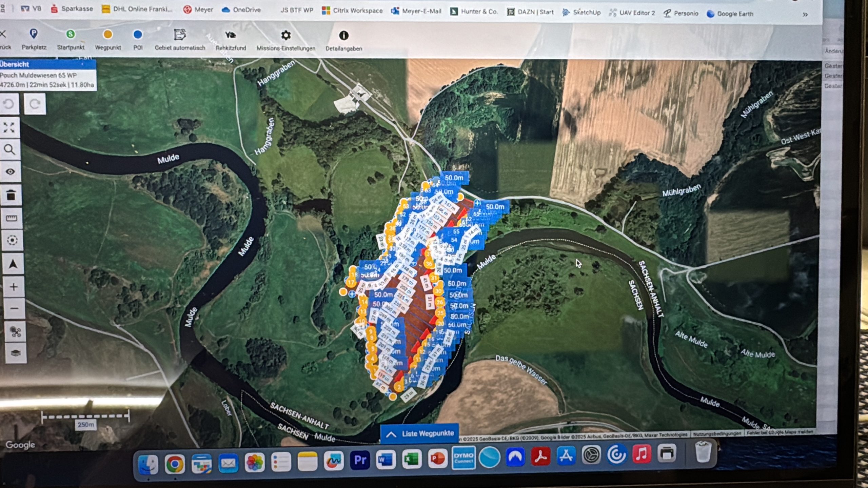Center map on current location target
The height and width of the screenshot is (488, 868).
point(12,240)
